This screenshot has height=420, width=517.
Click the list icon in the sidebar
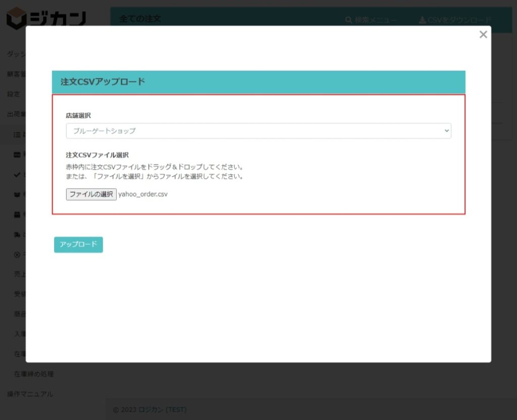17,135
